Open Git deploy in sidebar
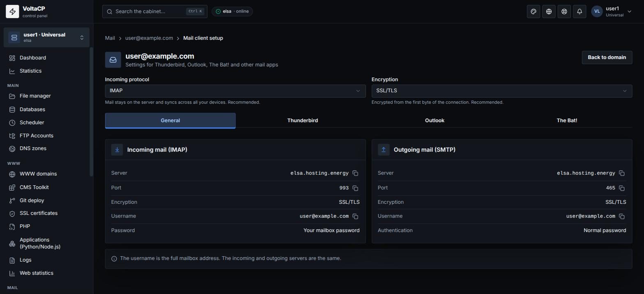The image size is (644, 294). [x=46, y=201]
